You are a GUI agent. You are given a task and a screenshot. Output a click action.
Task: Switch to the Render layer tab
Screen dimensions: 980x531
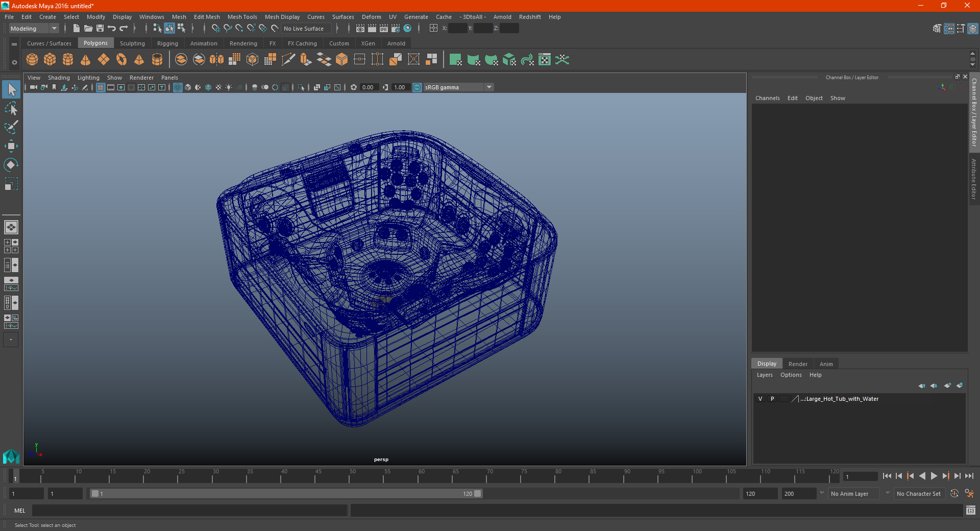coord(798,364)
